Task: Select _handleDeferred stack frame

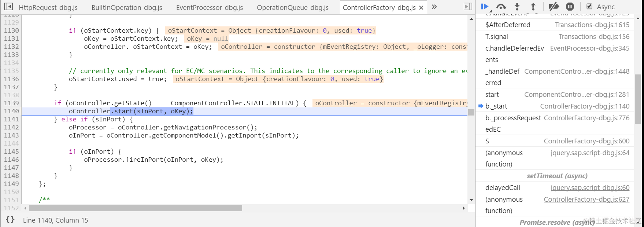Action: [x=555, y=77]
